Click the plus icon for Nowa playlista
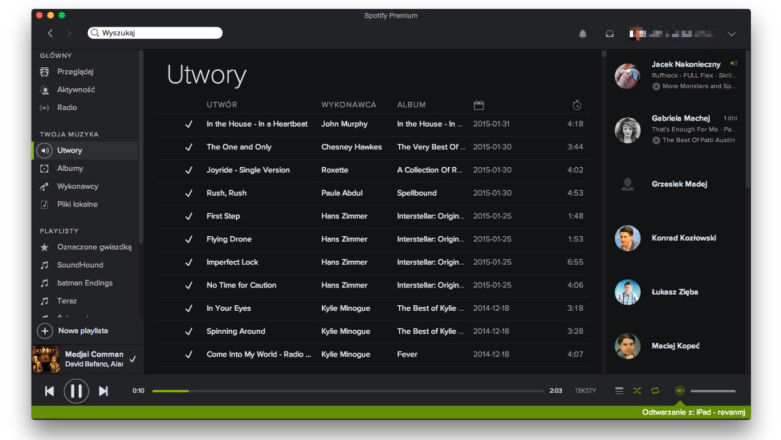781x440 pixels. click(x=44, y=331)
